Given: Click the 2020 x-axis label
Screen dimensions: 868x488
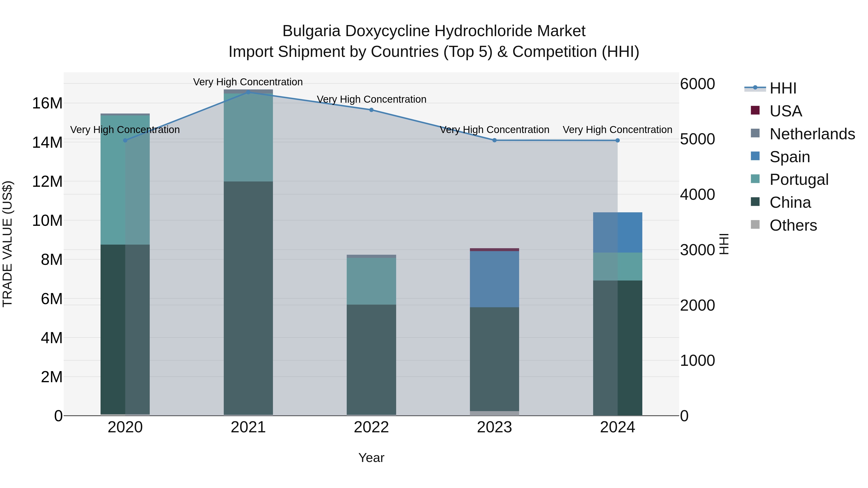Looking at the screenshot, I should [x=125, y=427].
